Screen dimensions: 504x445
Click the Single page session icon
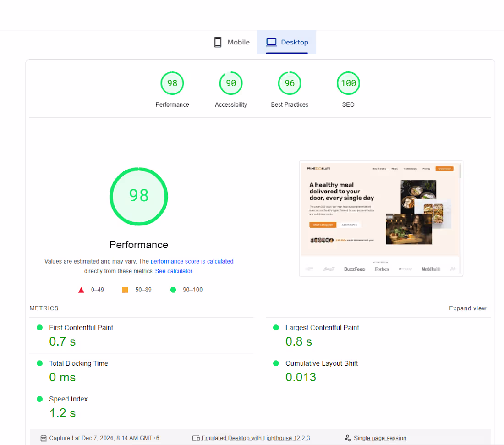(x=348, y=438)
